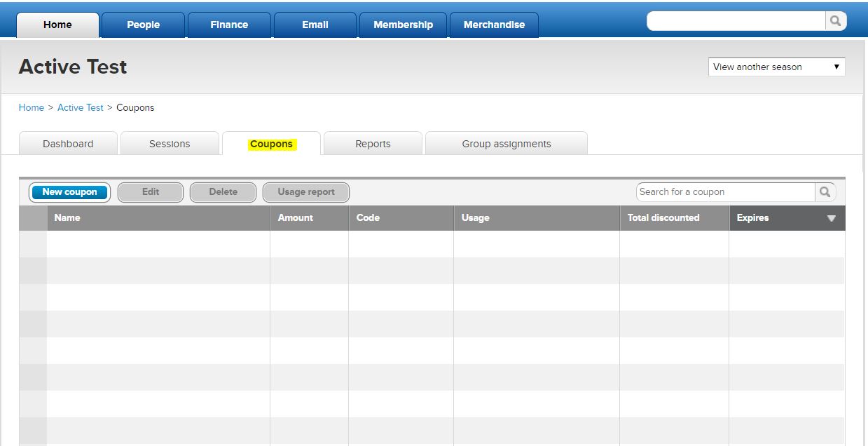The image size is (868, 446).
Task: Open the View another season dropdown
Action: (x=776, y=67)
